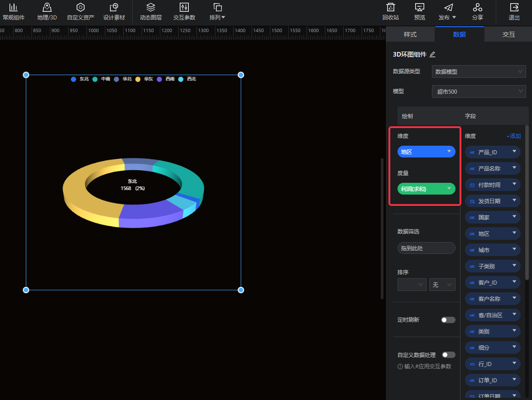Click the +添加 link
The width and height of the screenshot is (532, 400).
point(513,136)
